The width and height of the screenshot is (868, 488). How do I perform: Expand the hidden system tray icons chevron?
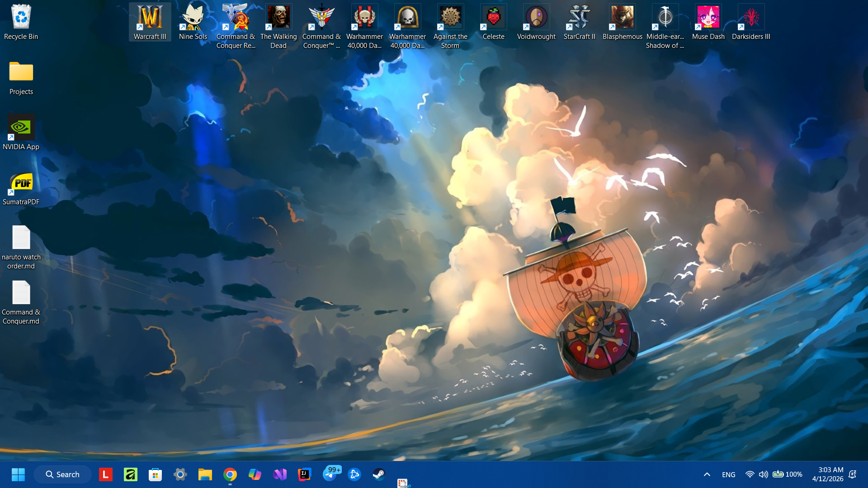707,474
